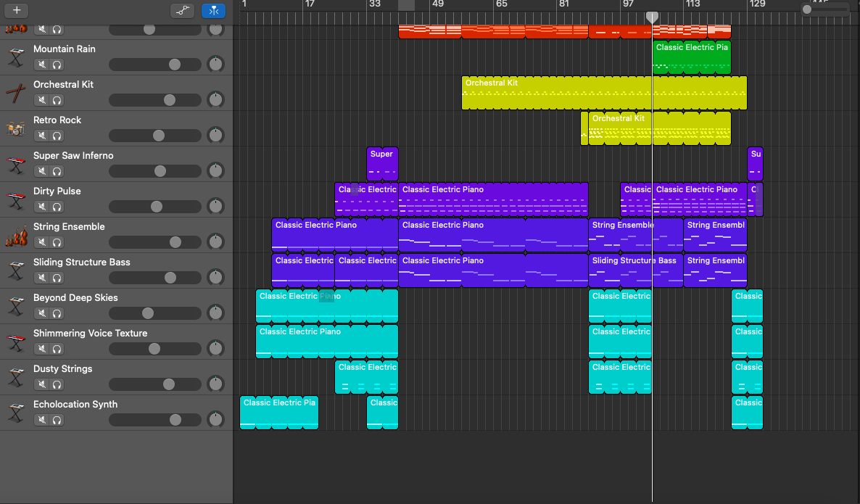Click the Orchestral Kit drumsticks icon

click(16, 93)
